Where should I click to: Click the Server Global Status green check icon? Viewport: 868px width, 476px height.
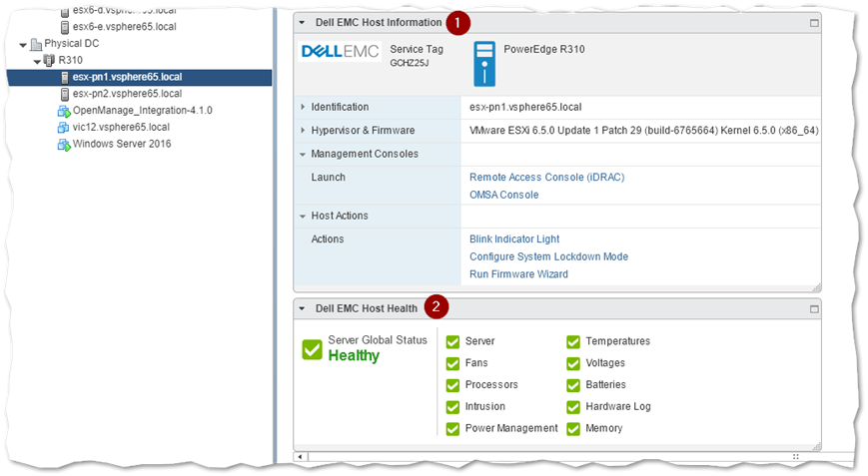coord(313,349)
